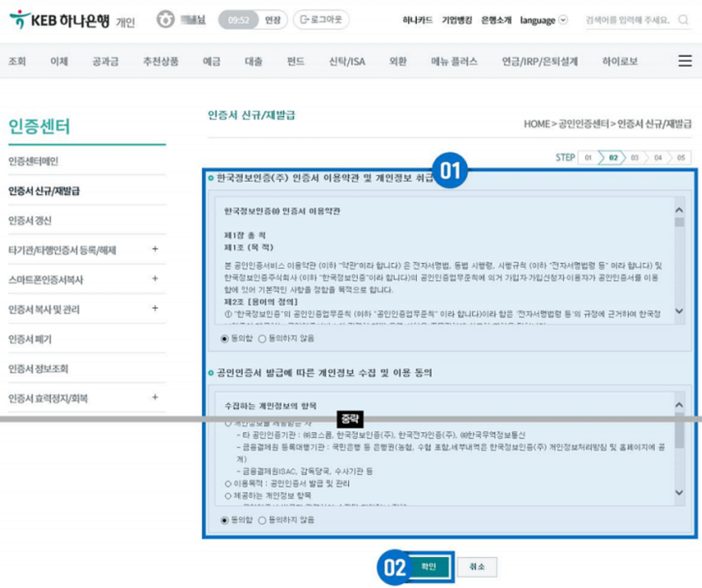The width and height of the screenshot is (702, 588).
Task: Click scrollbar thumb of 개인정보 수집 box
Action: (x=679, y=431)
